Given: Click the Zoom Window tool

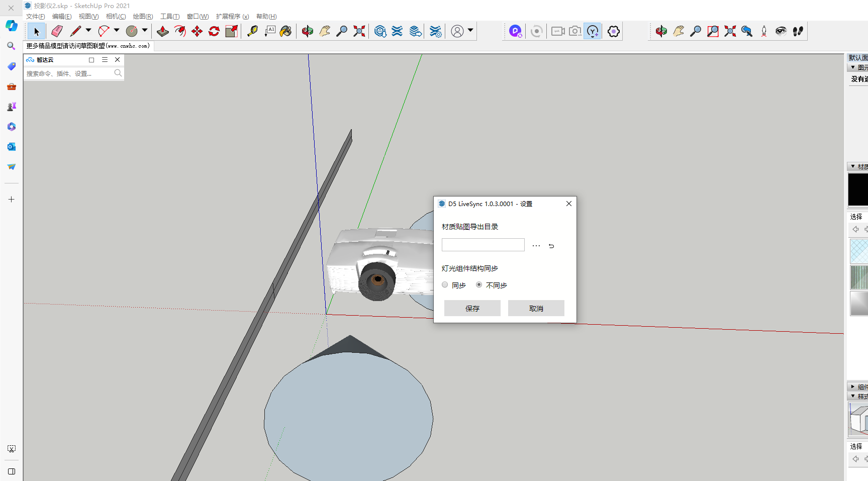Looking at the screenshot, I should pos(713,31).
